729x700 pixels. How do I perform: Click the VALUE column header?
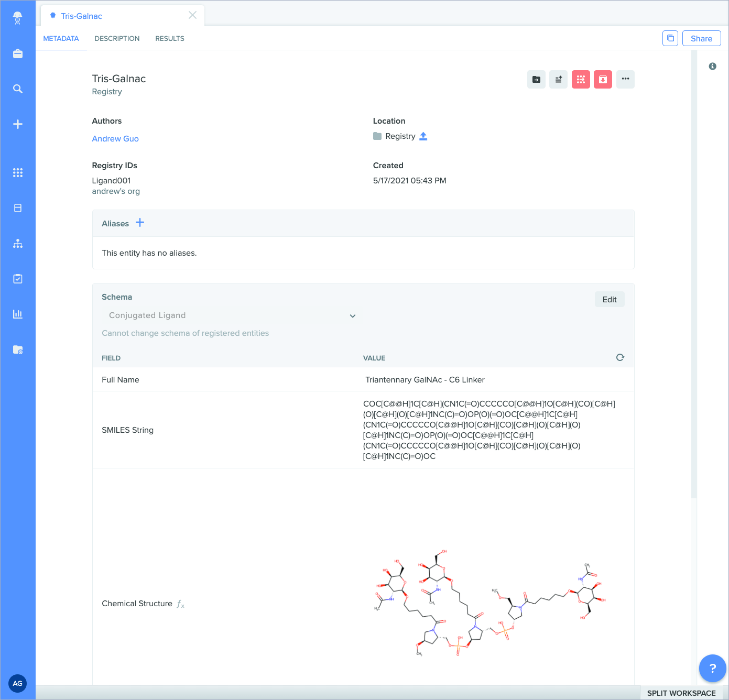click(x=374, y=358)
